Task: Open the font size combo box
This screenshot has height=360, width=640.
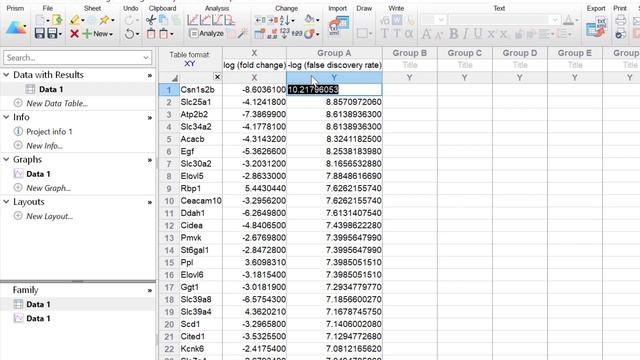Action: pos(433,20)
